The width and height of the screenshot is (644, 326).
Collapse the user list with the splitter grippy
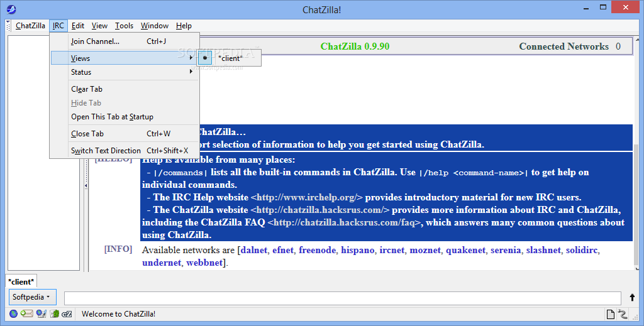(86, 186)
